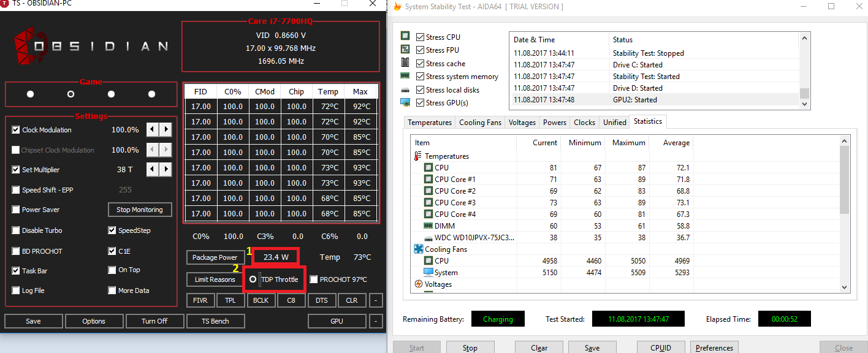Screen dimensions: 868x353
Task: Click Turn Off in ThrottleStop
Action: 154,321
